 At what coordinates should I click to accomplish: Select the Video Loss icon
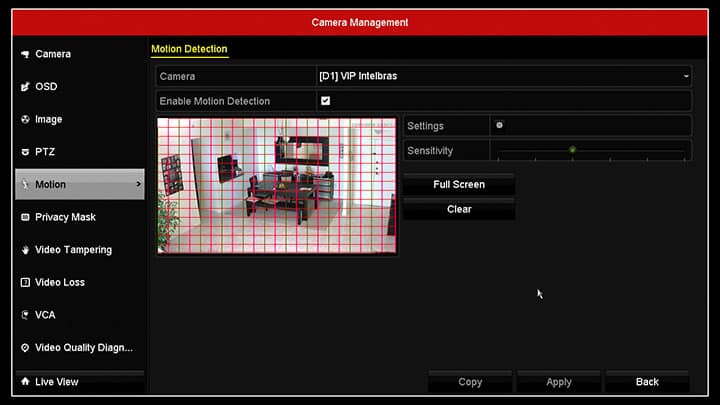[25, 283]
